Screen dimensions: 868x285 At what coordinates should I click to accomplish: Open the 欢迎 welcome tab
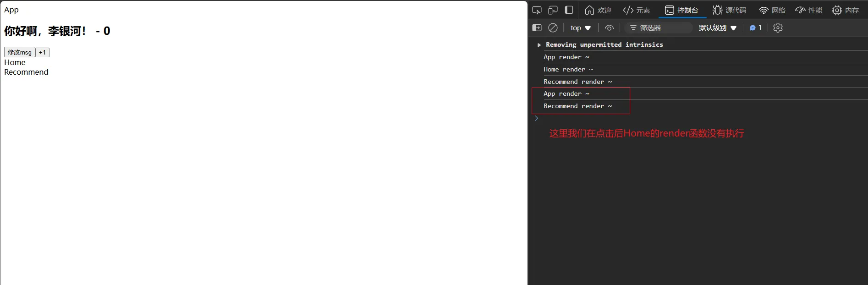pyautogui.click(x=598, y=10)
